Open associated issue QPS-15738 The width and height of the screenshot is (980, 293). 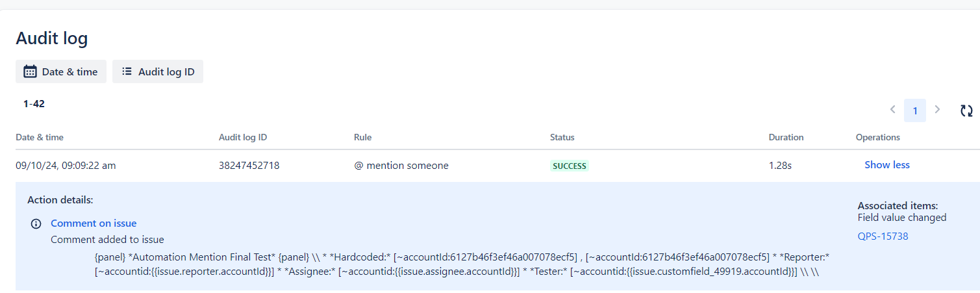(x=883, y=236)
